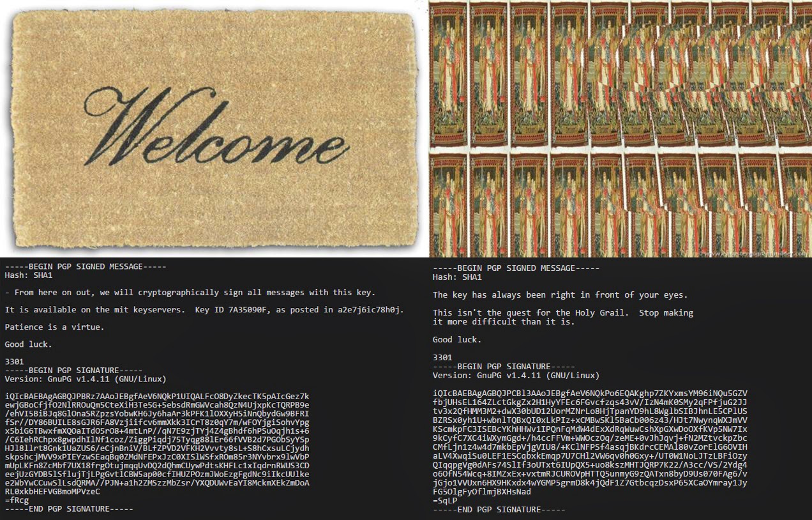Select the line mentioning the Holy Grail

click(x=562, y=313)
